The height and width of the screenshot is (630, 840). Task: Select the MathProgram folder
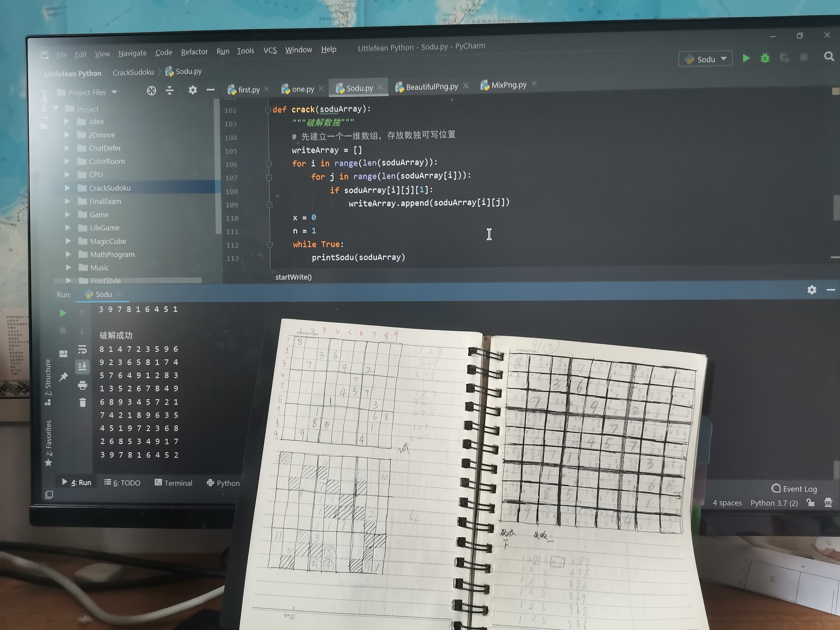click(112, 255)
